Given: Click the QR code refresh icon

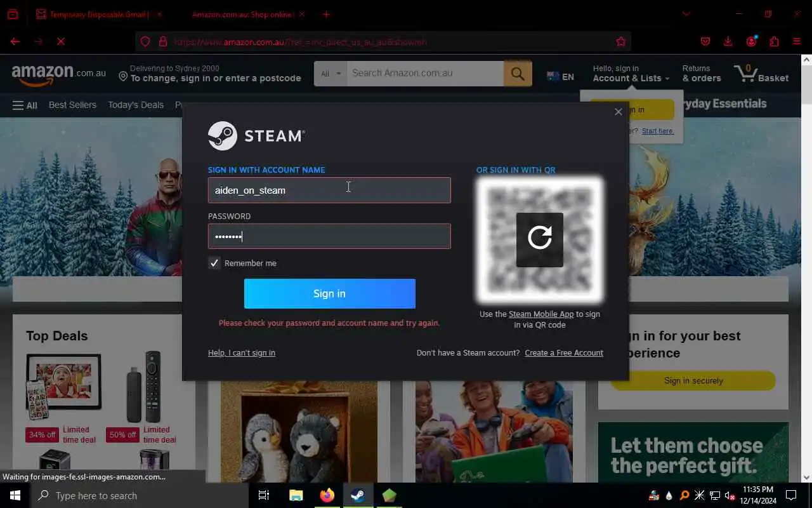Looking at the screenshot, I should pyautogui.click(x=540, y=239).
